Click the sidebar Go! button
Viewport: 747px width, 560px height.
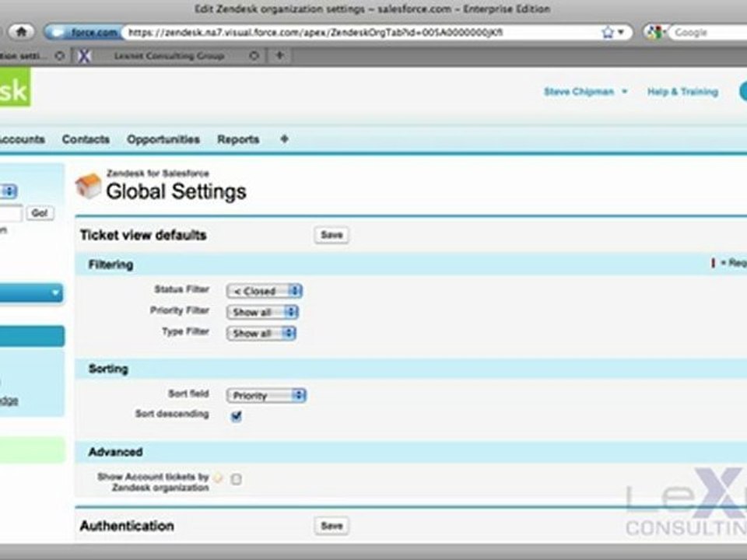(x=40, y=213)
